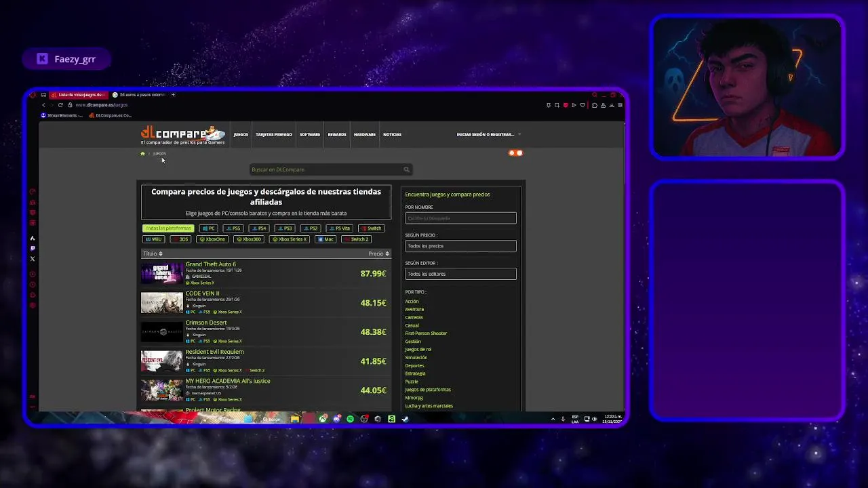The height and width of the screenshot is (488, 868).
Task: Filter games by Xbox Series X
Action: (290, 239)
